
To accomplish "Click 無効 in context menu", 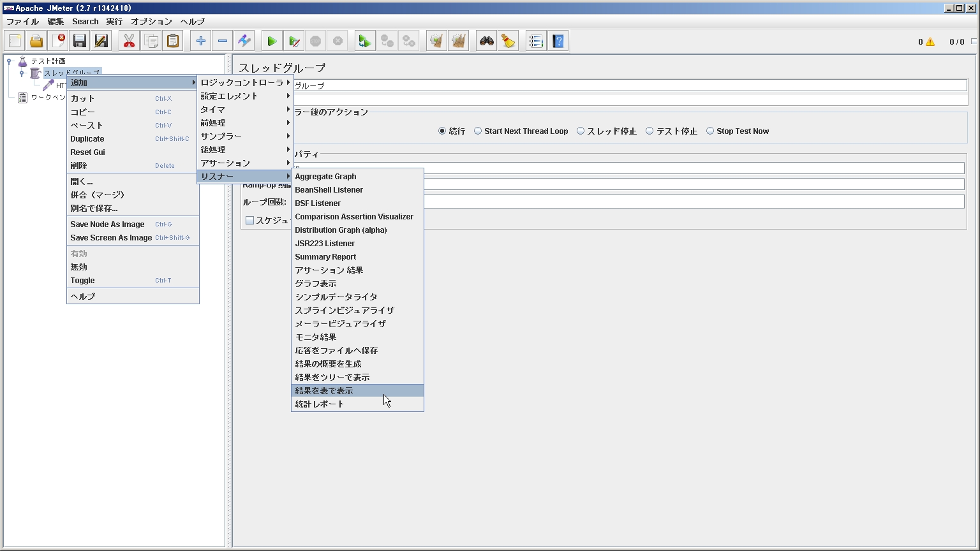I will (133, 267).
